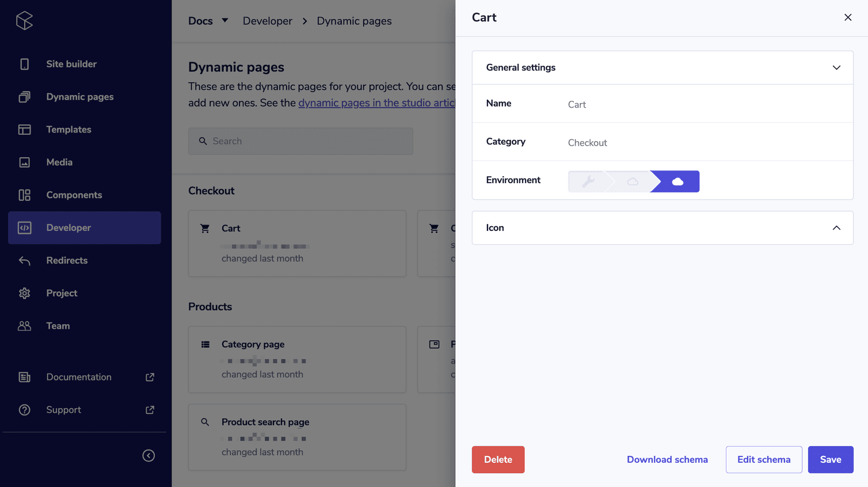868x487 pixels.
Task: Click the list icon on Category page card
Action: [x=205, y=344]
